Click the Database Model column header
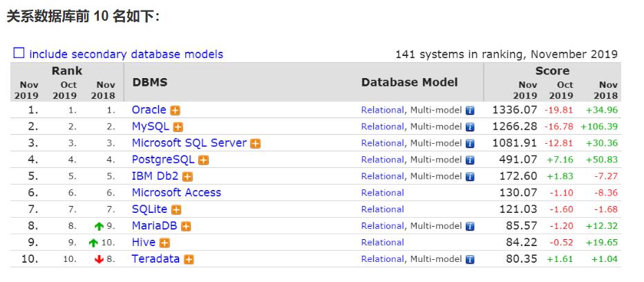Image resolution: width=644 pixels, height=282 pixels. pos(410,82)
